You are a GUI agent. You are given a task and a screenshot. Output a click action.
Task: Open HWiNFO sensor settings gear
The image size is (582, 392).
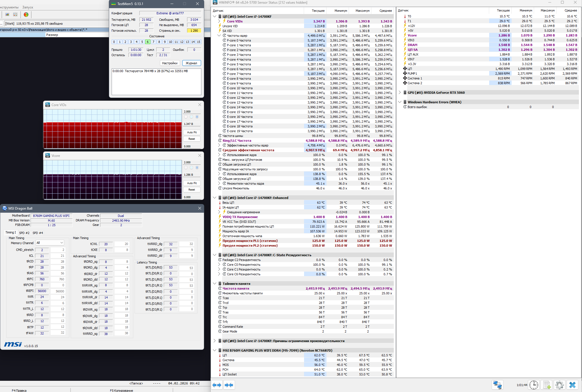(x=559, y=385)
